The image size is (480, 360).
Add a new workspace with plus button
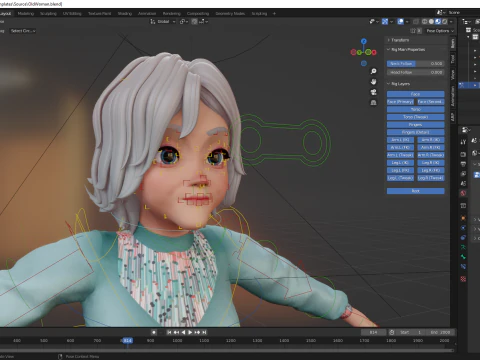pos(274,14)
